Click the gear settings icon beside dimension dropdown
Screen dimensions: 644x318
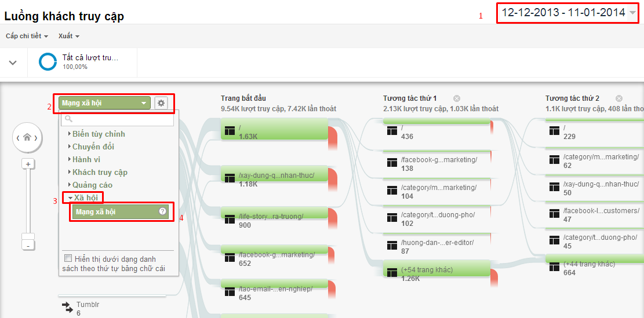click(161, 103)
